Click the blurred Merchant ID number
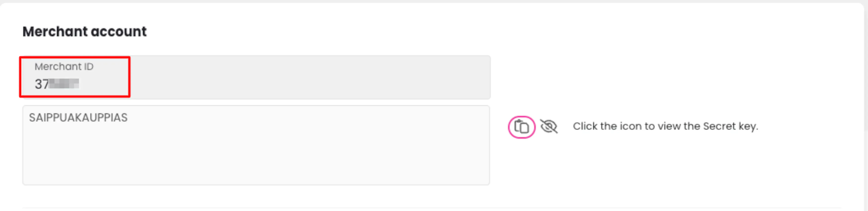The image size is (868, 211). [x=64, y=84]
